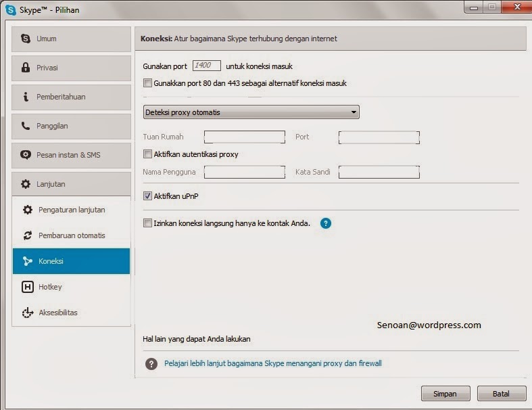The image size is (532, 410).
Task: Open link about Skype proxy dan firewall
Action: coord(272,363)
